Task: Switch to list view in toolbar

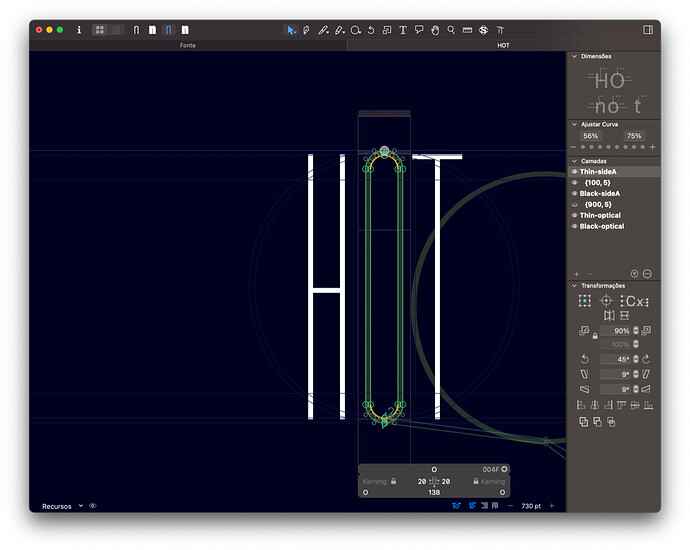Action: pyautogui.click(x=116, y=30)
